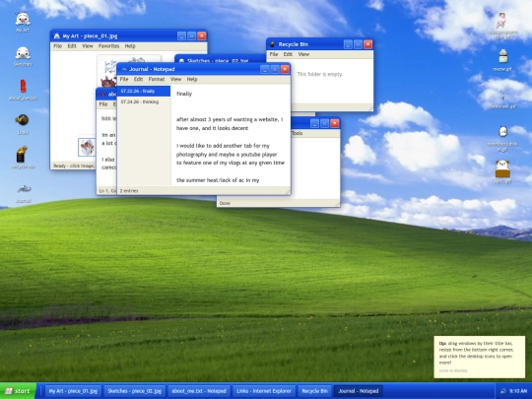The image size is (532, 399).
Task: Open Edit menu in Recycle Bin window
Action: coord(288,54)
